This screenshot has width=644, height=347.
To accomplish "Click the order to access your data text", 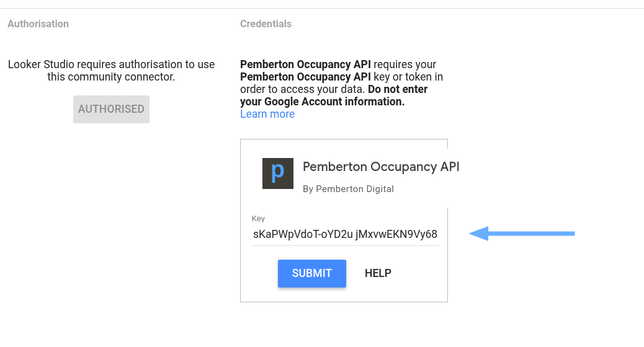I will 303,89.
